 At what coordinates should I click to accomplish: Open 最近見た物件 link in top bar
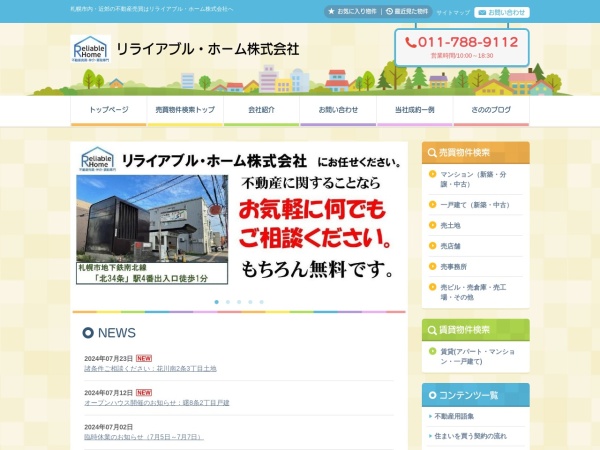pyautogui.click(x=407, y=11)
